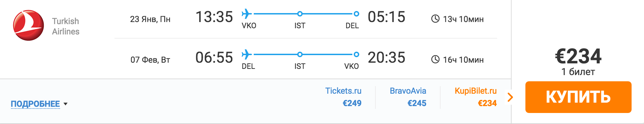The height and width of the screenshot is (124, 644).
Task: Show more offers with orange chevron
Action: (511, 97)
